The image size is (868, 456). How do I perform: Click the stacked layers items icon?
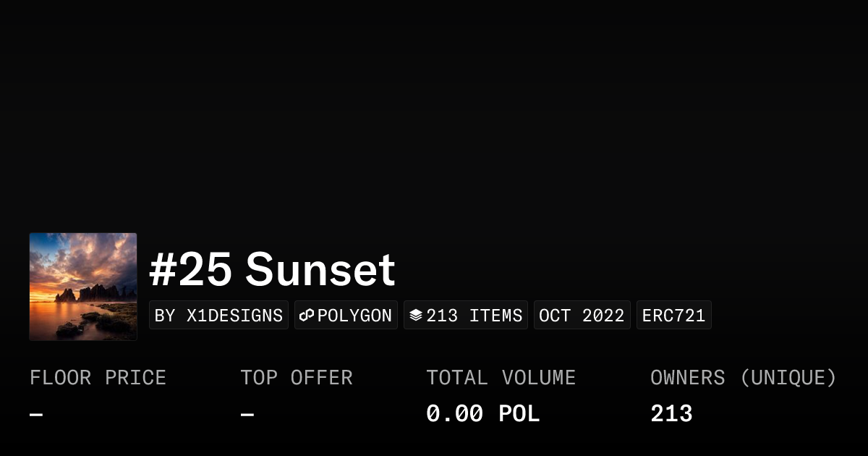pos(416,316)
